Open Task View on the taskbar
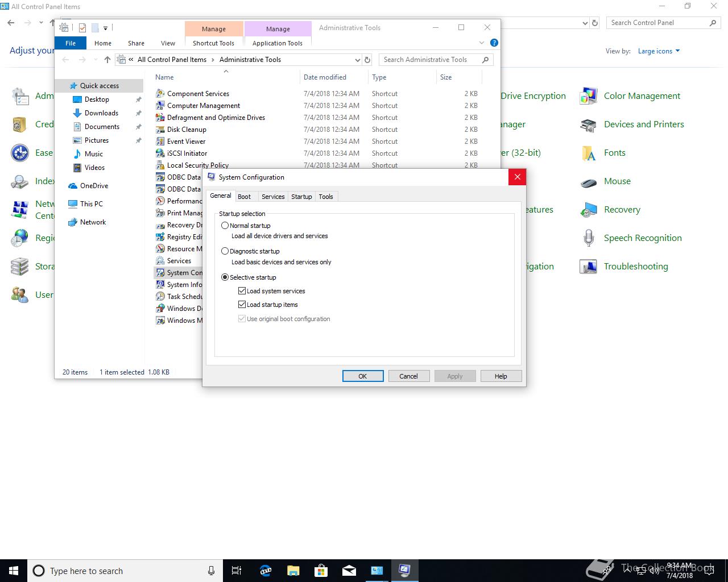 coord(237,571)
